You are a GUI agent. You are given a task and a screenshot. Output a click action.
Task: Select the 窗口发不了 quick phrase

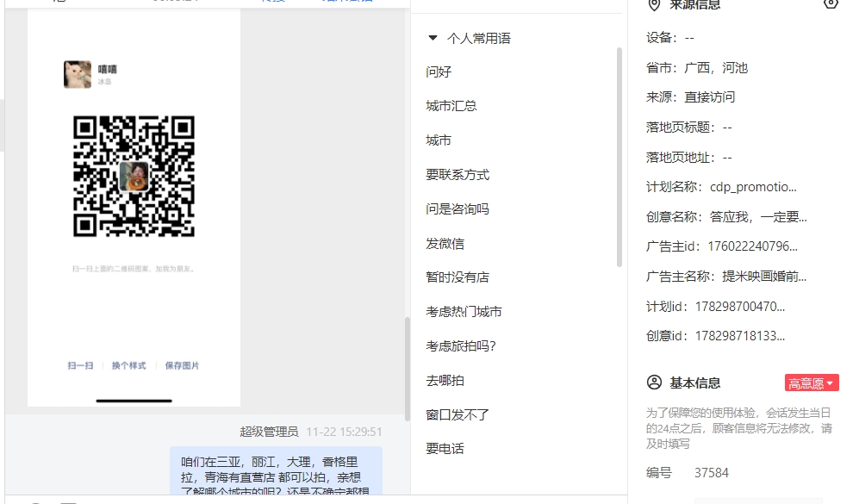[x=458, y=415]
